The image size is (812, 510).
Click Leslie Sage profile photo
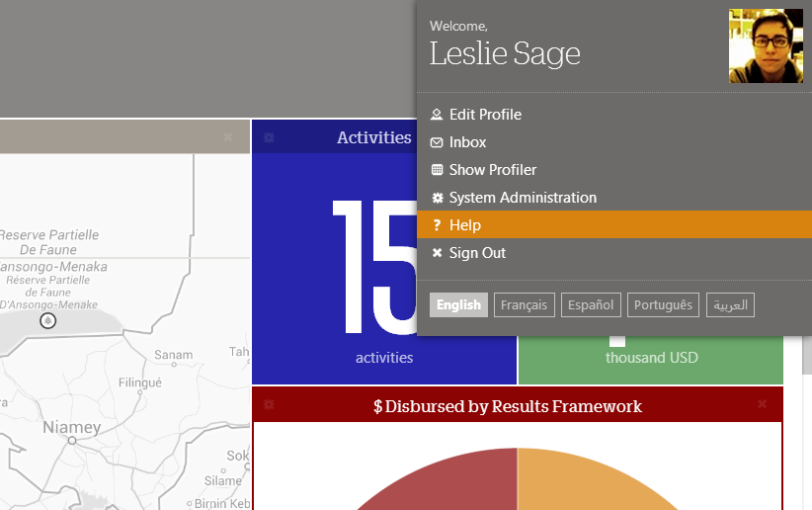pyautogui.click(x=766, y=46)
